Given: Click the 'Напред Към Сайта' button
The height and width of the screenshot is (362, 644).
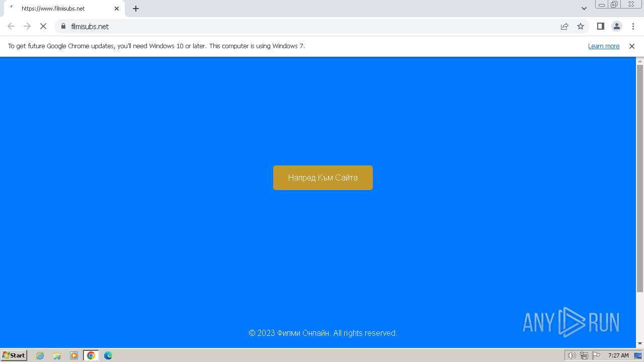Looking at the screenshot, I should point(323,177).
